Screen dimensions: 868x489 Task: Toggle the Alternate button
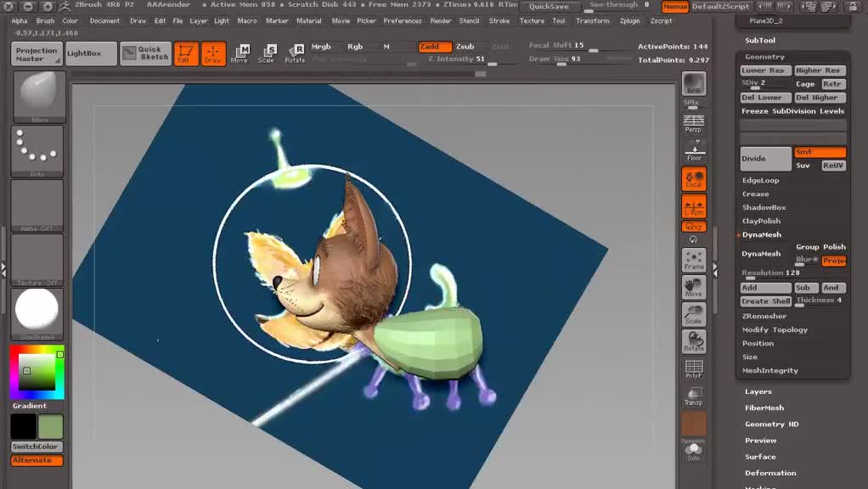[37, 460]
